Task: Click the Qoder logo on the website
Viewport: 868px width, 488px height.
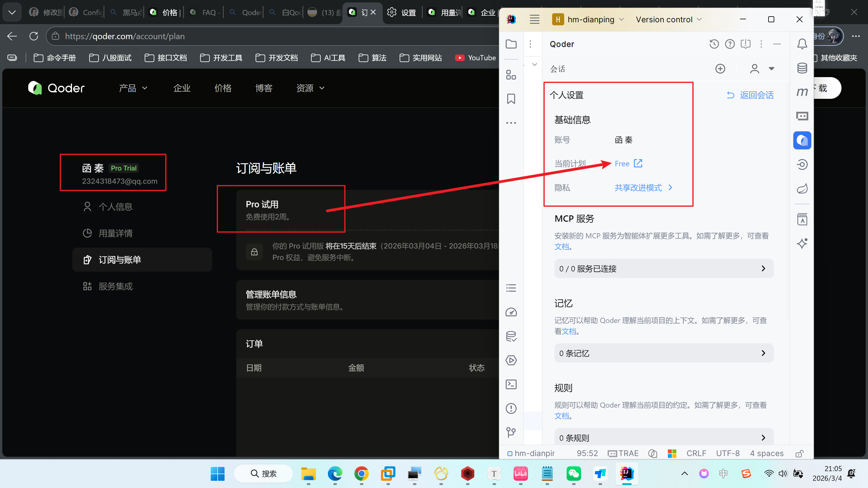Action: pyautogui.click(x=56, y=88)
